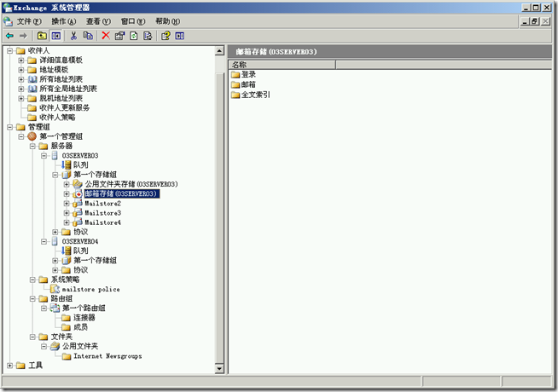Viewport: 558px width, 392px height.
Task: Open the 操作(A) menu
Action: (64, 21)
